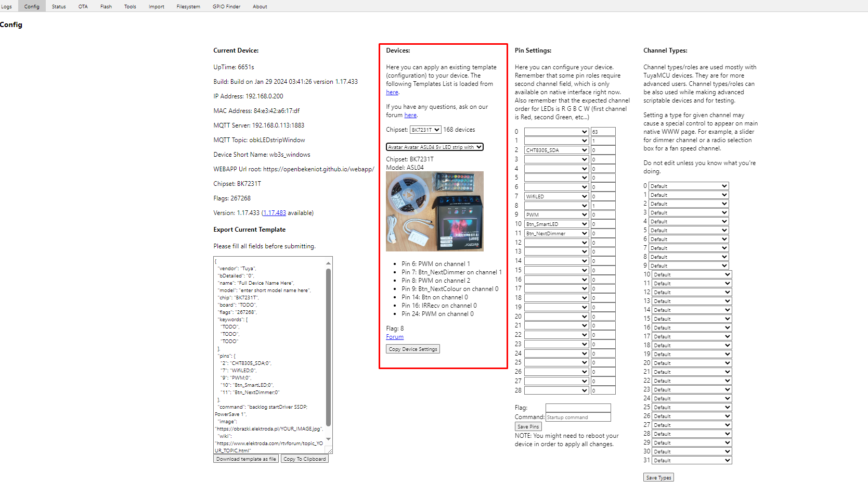
Task: Open the Forum link under Flag: 8
Action: pos(395,337)
